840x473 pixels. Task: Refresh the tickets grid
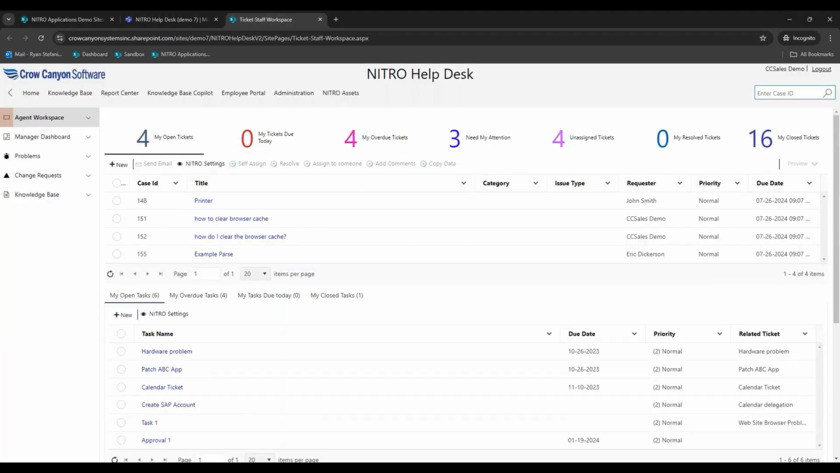tap(110, 274)
